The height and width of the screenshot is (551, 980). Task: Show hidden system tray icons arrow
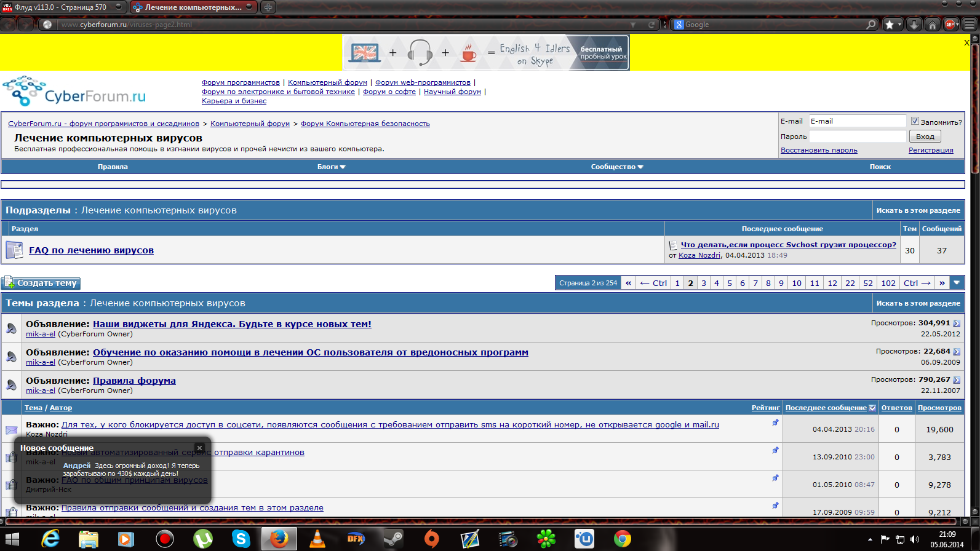click(x=870, y=539)
